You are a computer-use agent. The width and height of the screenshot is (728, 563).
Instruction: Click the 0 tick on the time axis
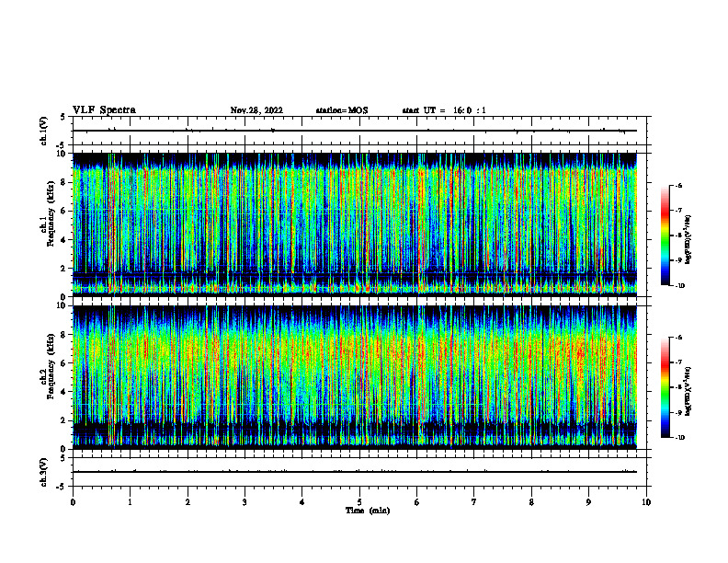click(x=73, y=502)
